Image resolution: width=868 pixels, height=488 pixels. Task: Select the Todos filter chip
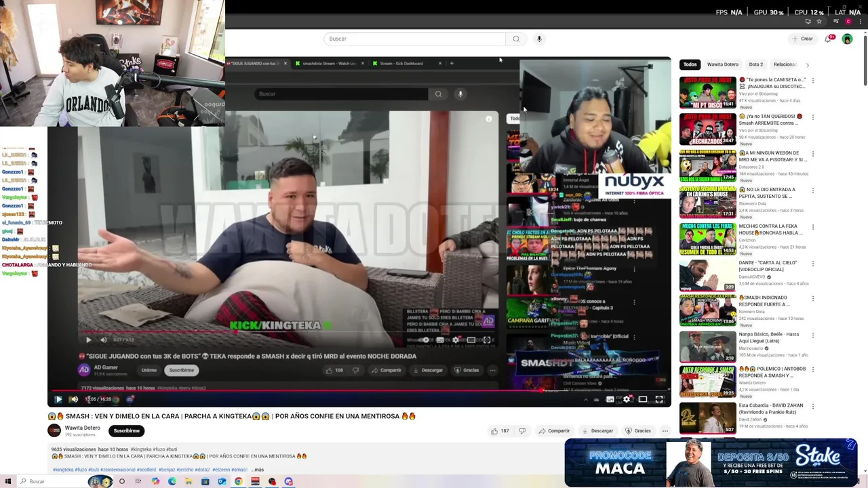tap(690, 64)
